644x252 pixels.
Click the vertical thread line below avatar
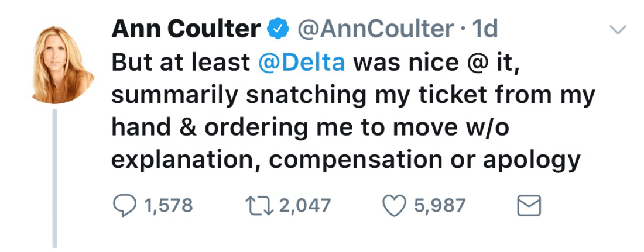click(x=56, y=175)
